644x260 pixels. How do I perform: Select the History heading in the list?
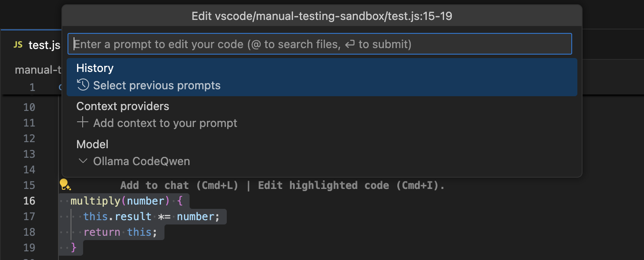click(x=95, y=68)
